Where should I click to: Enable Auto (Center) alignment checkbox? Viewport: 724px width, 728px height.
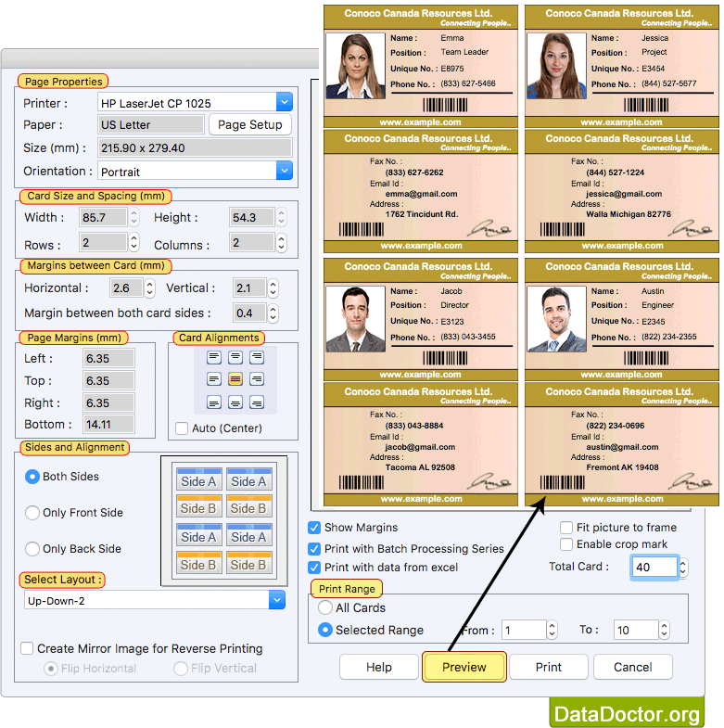pyautogui.click(x=182, y=428)
